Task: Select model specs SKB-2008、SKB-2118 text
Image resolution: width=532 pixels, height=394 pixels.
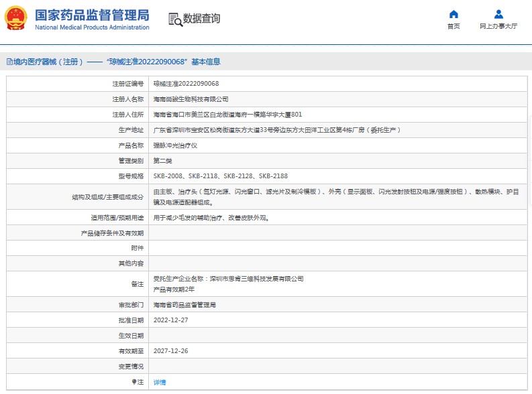Action: [x=221, y=176]
